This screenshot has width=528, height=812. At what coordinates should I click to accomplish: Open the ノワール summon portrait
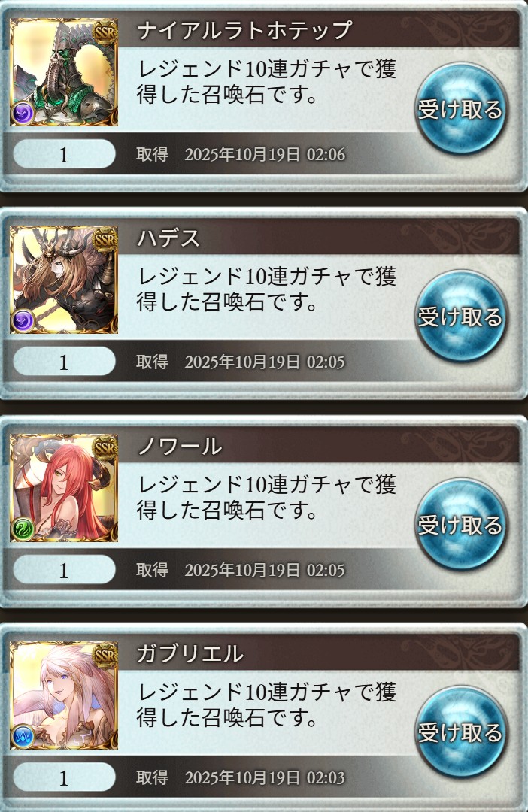tap(64, 489)
